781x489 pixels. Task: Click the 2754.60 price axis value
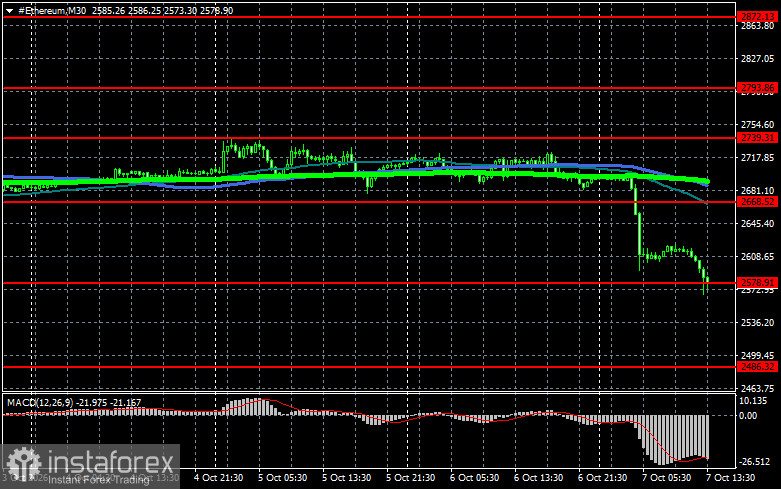[x=757, y=124]
